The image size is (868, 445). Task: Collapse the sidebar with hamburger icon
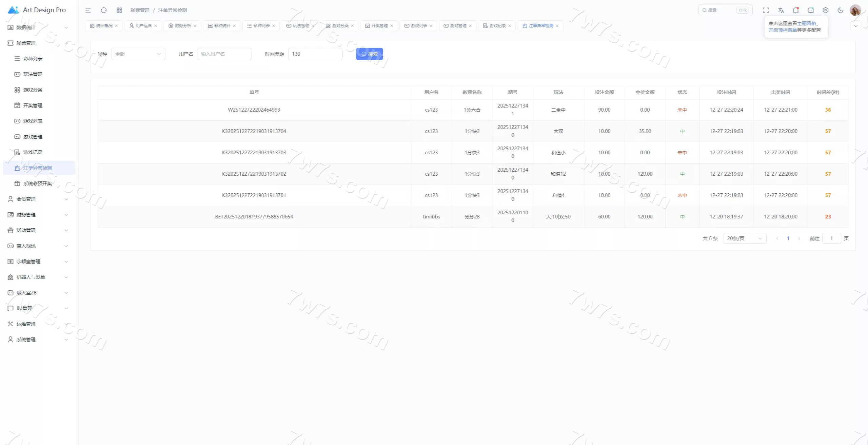[x=88, y=10]
